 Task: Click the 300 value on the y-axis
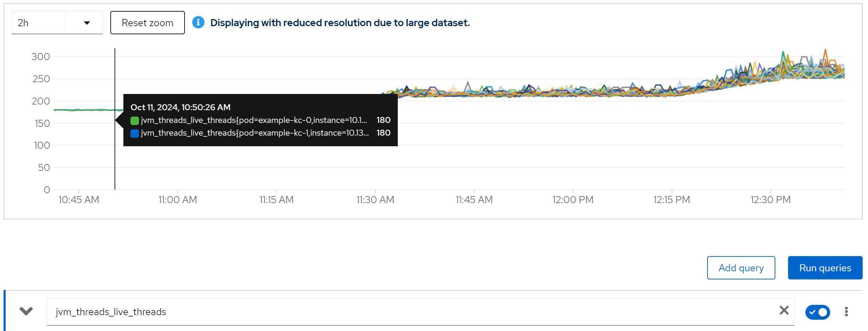coord(41,57)
